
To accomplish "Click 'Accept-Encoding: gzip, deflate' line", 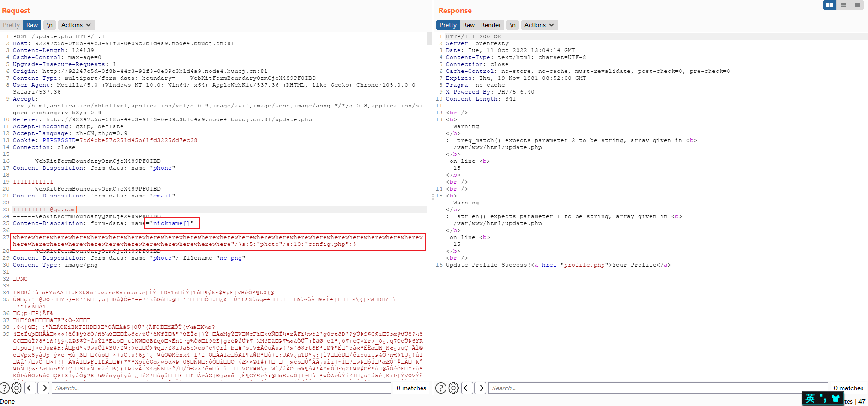I will tap(68, 126).
